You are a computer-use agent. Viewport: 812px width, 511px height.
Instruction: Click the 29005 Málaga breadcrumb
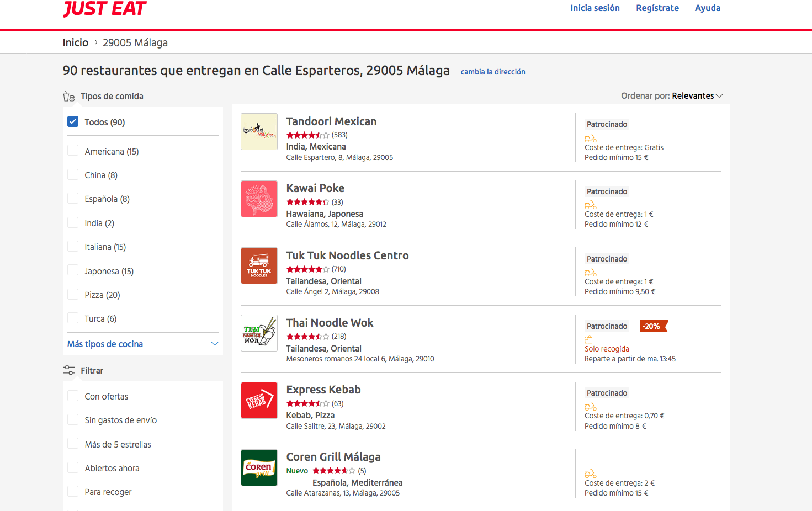click(x=135, y=42)
